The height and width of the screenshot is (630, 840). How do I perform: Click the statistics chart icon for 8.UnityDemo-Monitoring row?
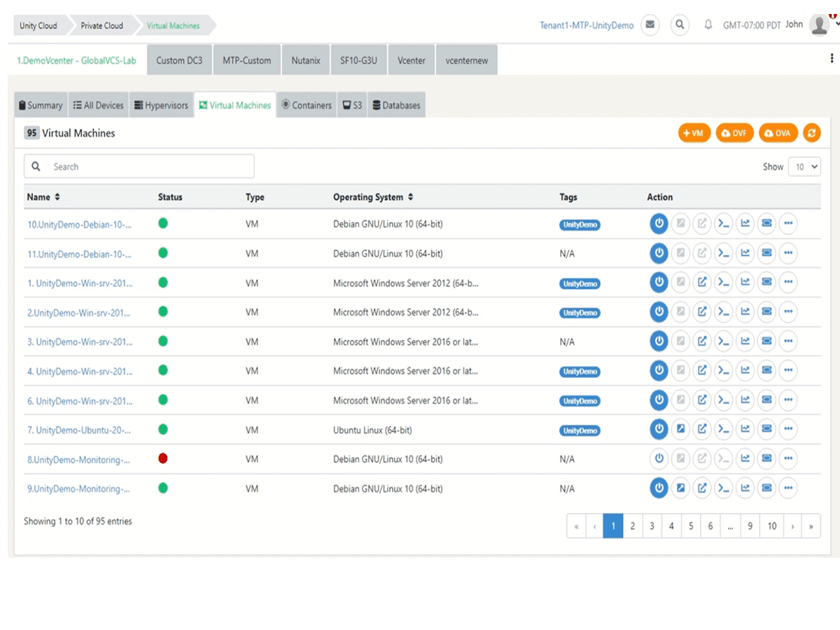pyautogui.click(x=745, y=459)
